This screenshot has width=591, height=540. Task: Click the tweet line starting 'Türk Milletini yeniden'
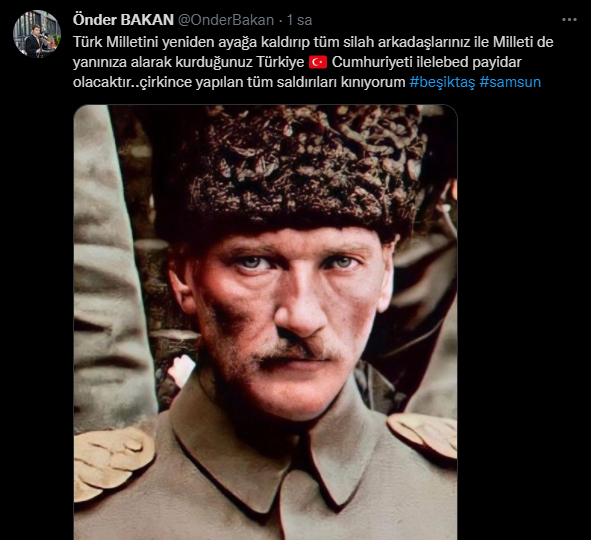pyautogui.click(x=313, y=42)
